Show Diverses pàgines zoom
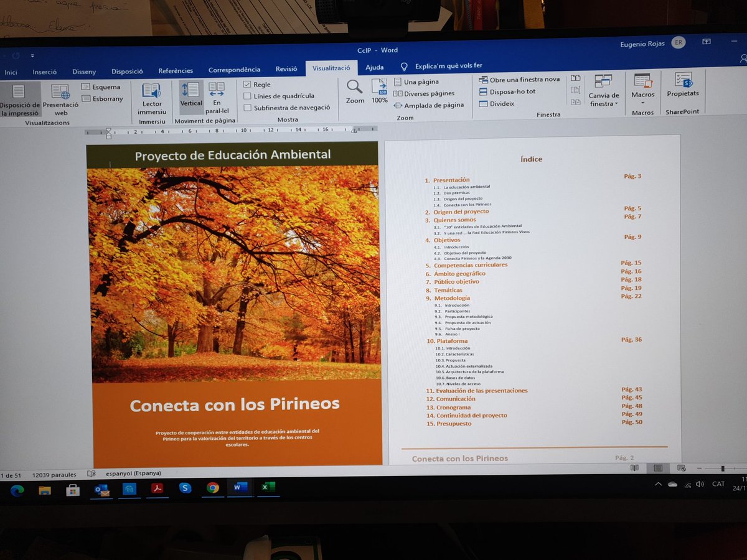The height and width of the screenshot is (560, 747). tap(425, 93)
